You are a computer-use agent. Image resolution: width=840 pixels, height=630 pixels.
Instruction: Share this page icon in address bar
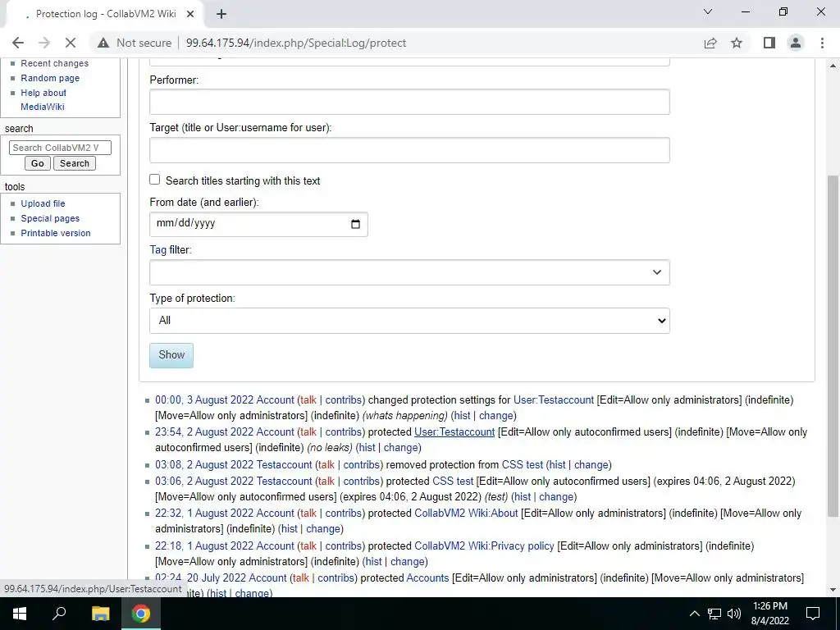[710, 43]
